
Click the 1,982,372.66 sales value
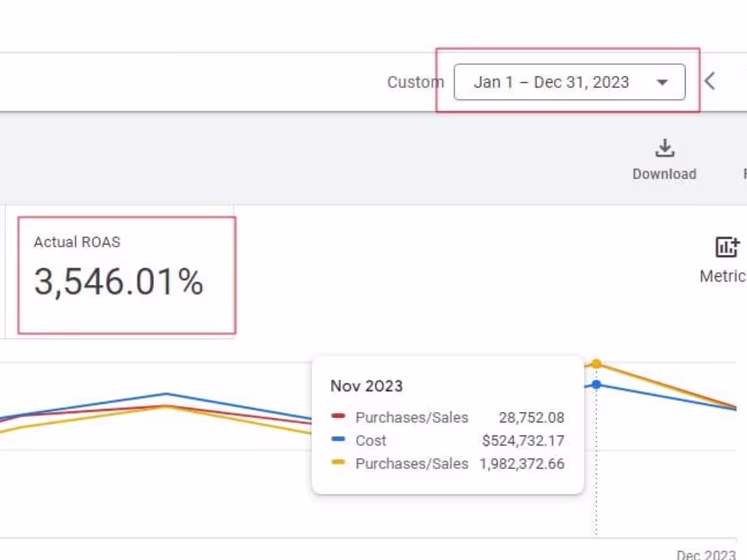coord(522,464)
